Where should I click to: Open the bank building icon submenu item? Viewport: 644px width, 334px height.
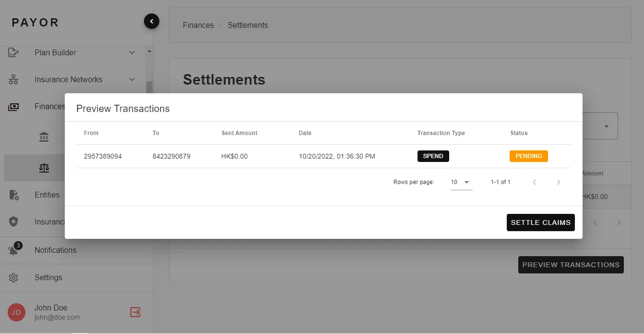click(x=44, y=137)
